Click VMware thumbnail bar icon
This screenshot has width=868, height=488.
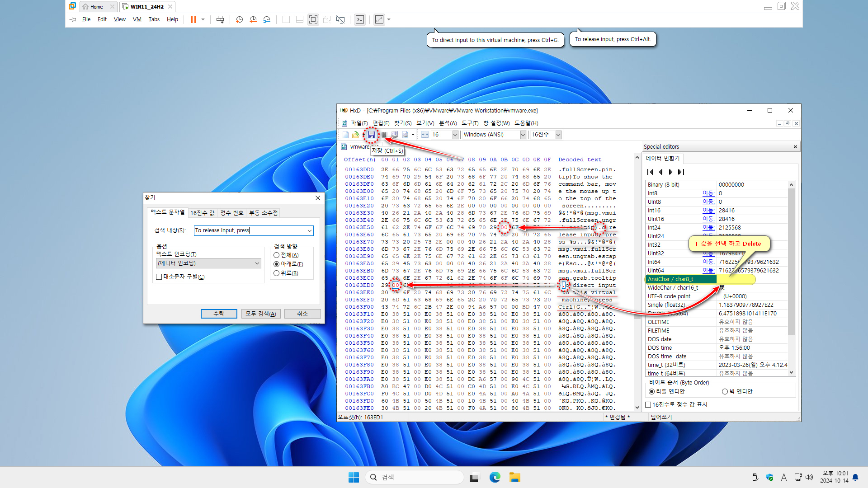tap(300, 19)
